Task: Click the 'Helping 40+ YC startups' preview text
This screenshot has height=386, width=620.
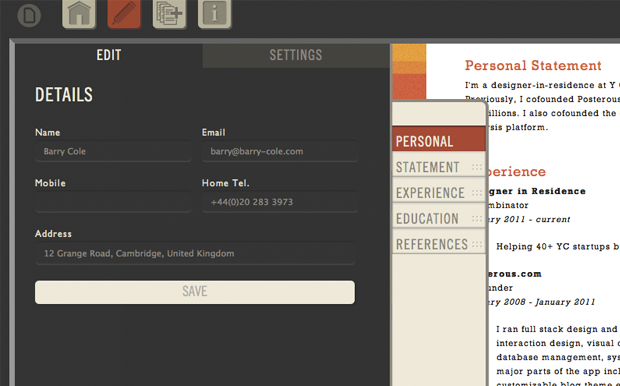Action: click(x=553, y=246)
